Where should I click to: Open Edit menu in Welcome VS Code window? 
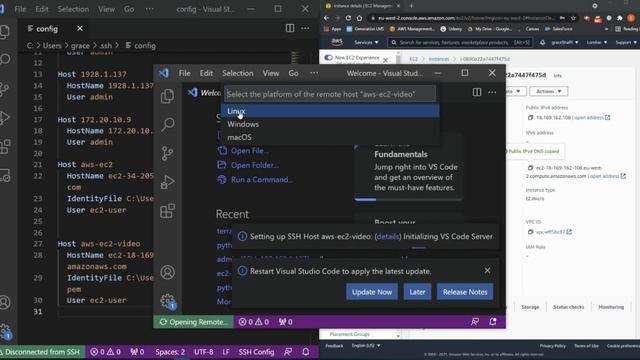tap(206, 73)
